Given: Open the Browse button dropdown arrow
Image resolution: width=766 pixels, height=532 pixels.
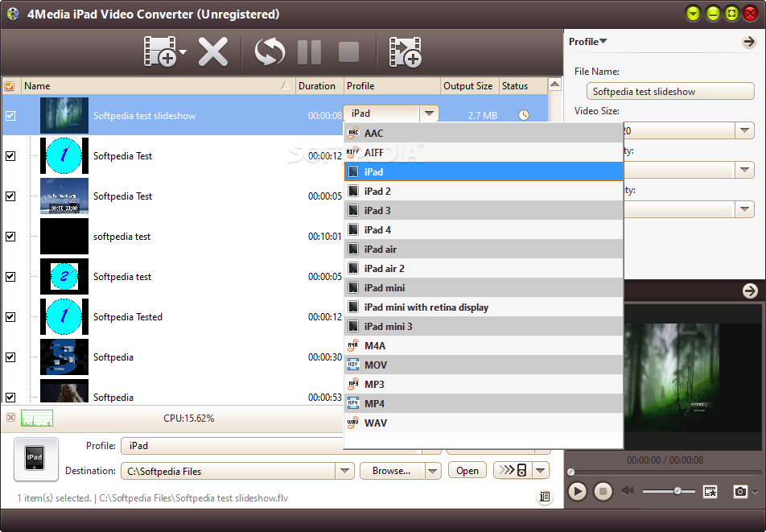Looking at the screenshot, I should point(432,471).
